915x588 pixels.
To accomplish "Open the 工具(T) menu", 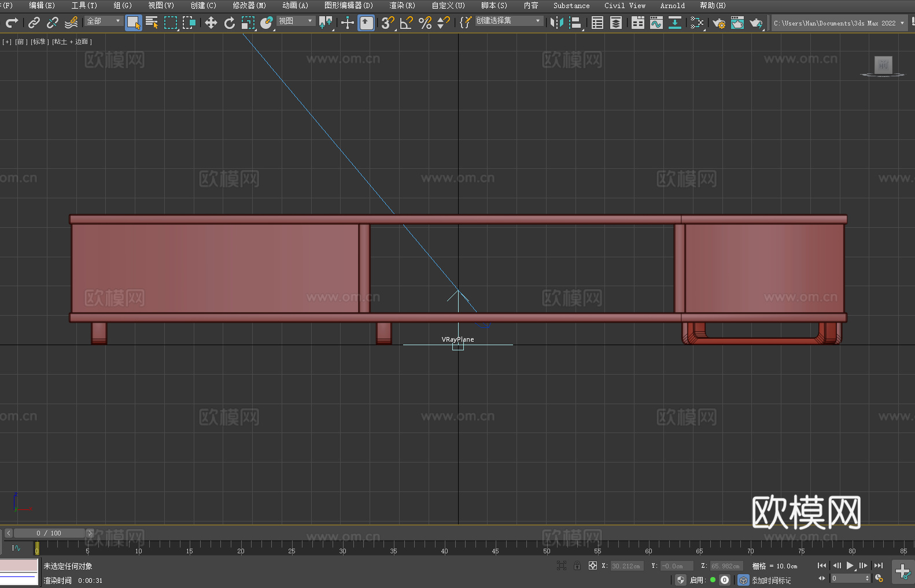I will [x=84, y=5].
